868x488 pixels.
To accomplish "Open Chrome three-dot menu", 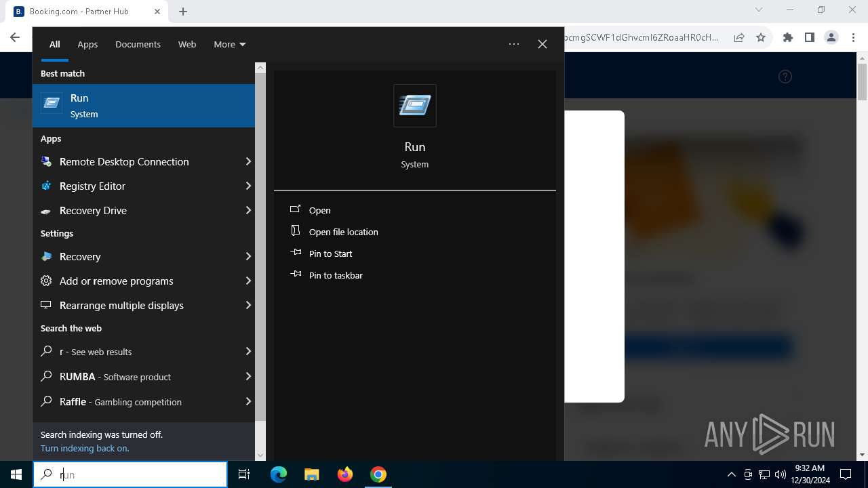I will click(853, 37).
